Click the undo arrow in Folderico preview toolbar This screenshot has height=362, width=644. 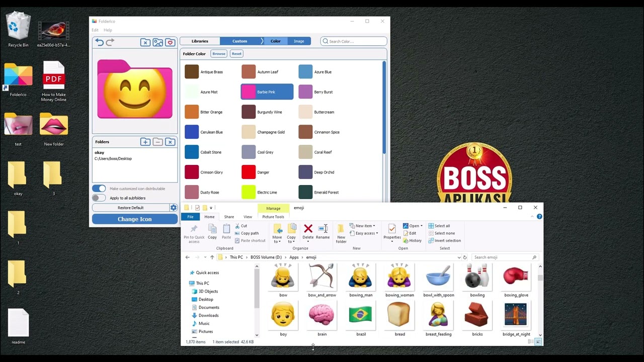99,42
